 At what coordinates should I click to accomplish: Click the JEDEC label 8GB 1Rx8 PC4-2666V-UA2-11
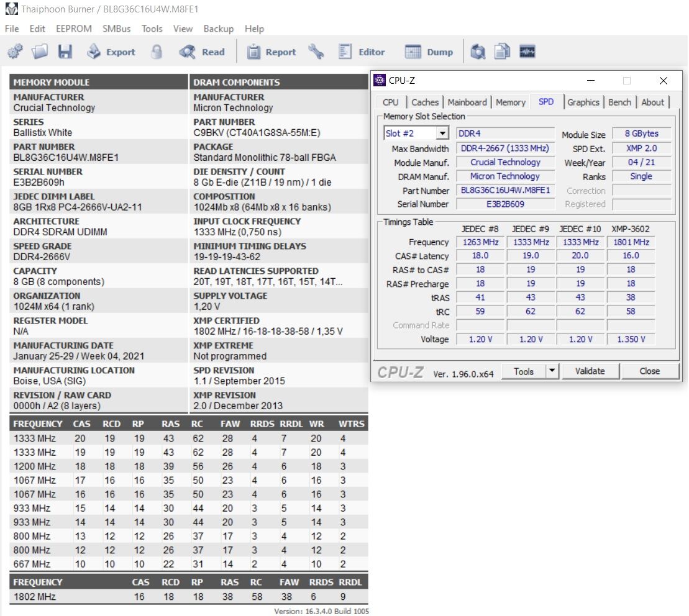77,207
